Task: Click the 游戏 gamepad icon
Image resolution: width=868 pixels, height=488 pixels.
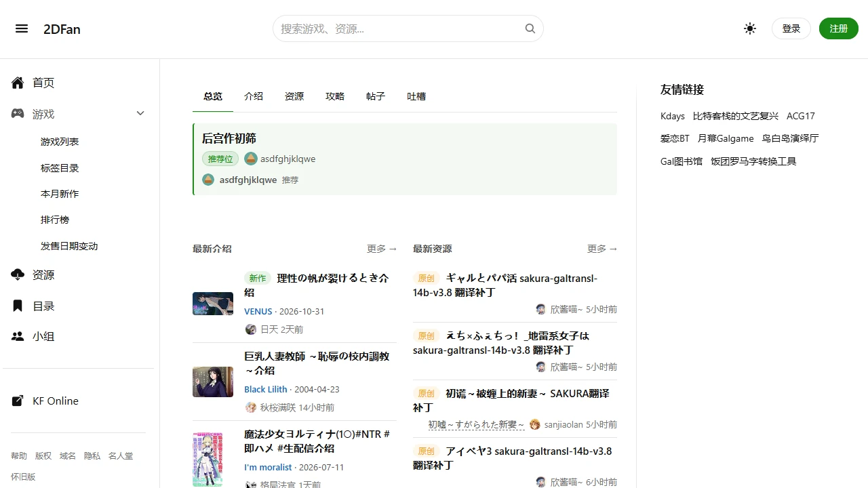Action: click(18, 114)
